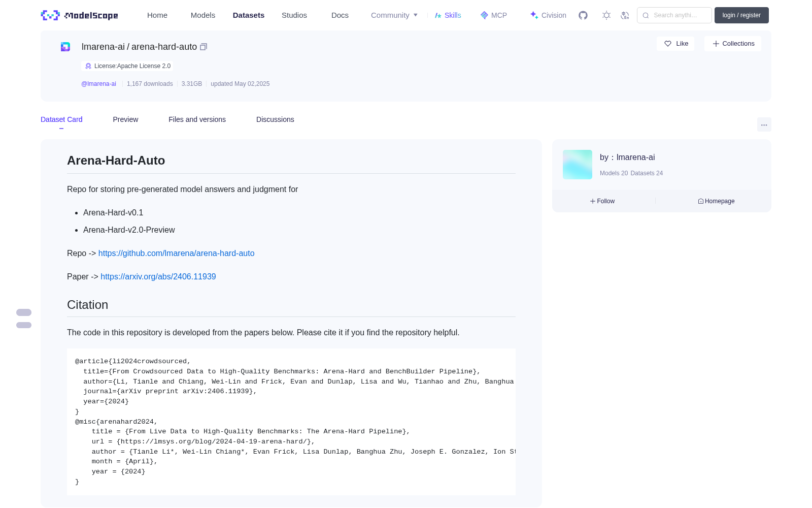This screenshot has width=812, height=508.
Task: Click the lower floating pill on left edge
Action: (x=24, y=325)
